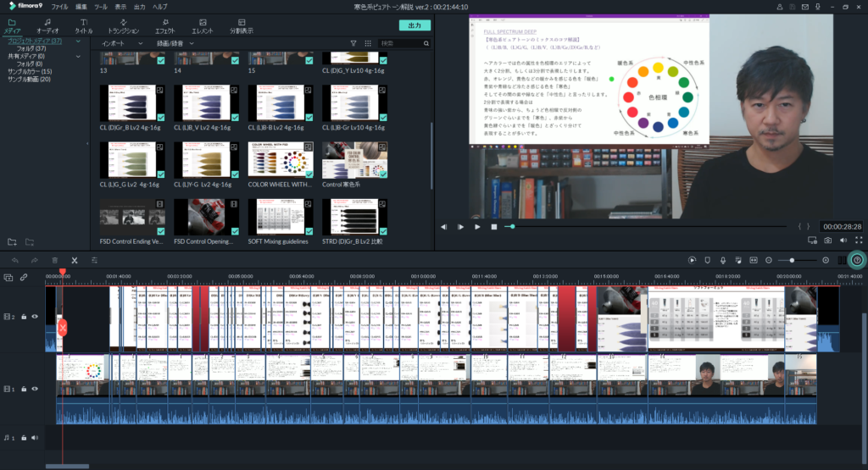This screenshot has width=868, height=470.
Task: Click the record voiceover microphone icon
Action: coord(722,260)
